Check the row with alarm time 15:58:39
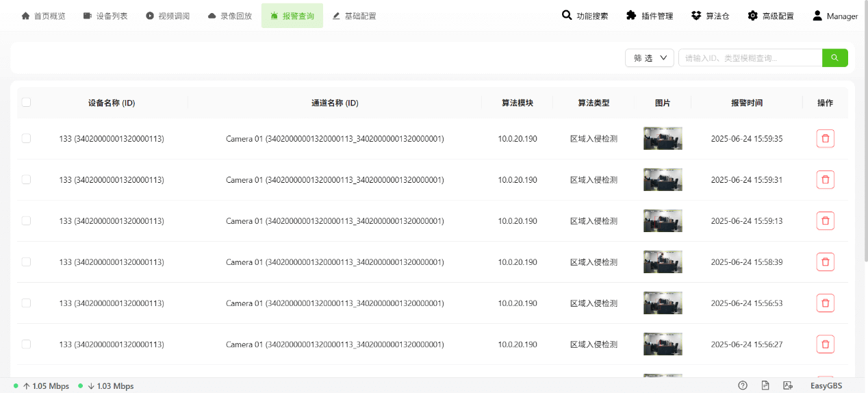This screenshot has height=393, width=868. tap(26, 262)
